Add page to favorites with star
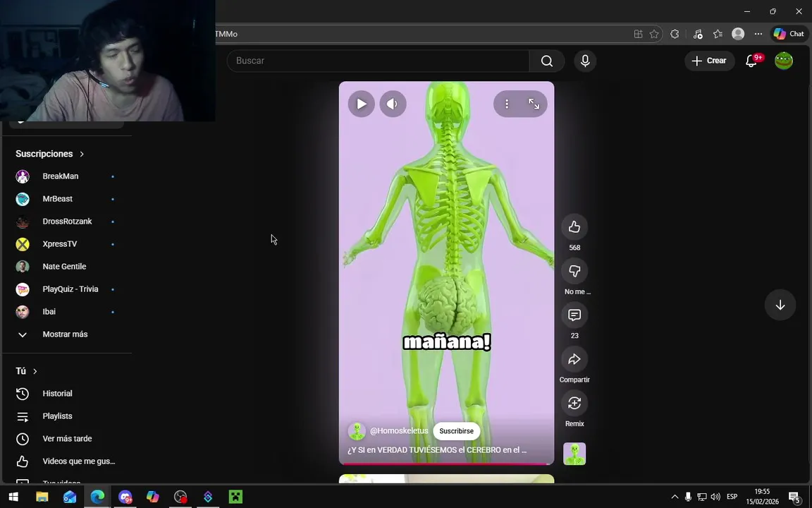Screen dimensions: 812x508 (x=654, y=34)
